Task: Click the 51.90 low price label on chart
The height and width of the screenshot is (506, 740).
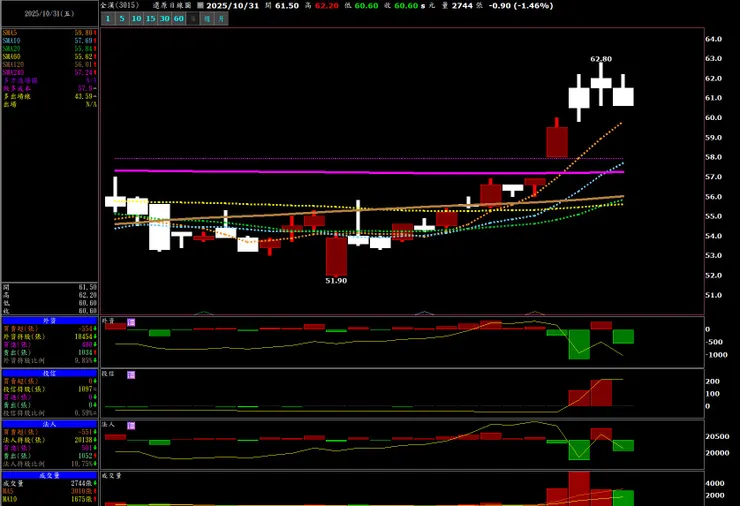Action: point(336,281)
